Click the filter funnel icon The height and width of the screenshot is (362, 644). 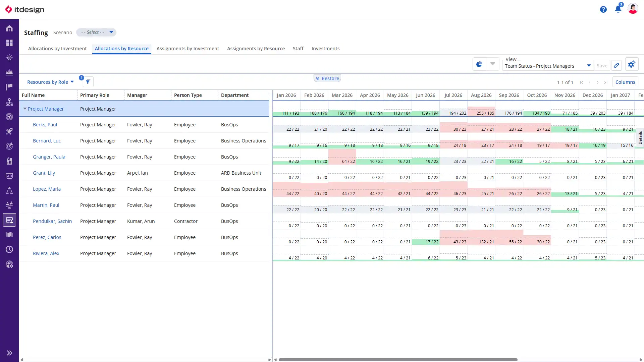pyautogui.click(x=88, y=82)
